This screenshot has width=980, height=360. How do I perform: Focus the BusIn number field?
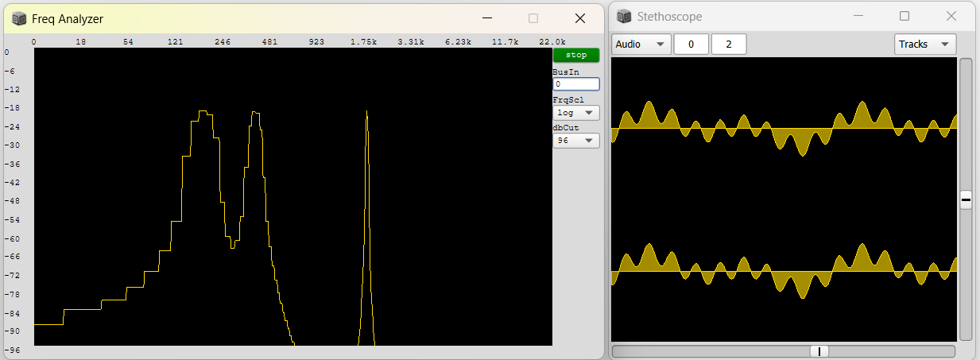(x=576, y=84)
